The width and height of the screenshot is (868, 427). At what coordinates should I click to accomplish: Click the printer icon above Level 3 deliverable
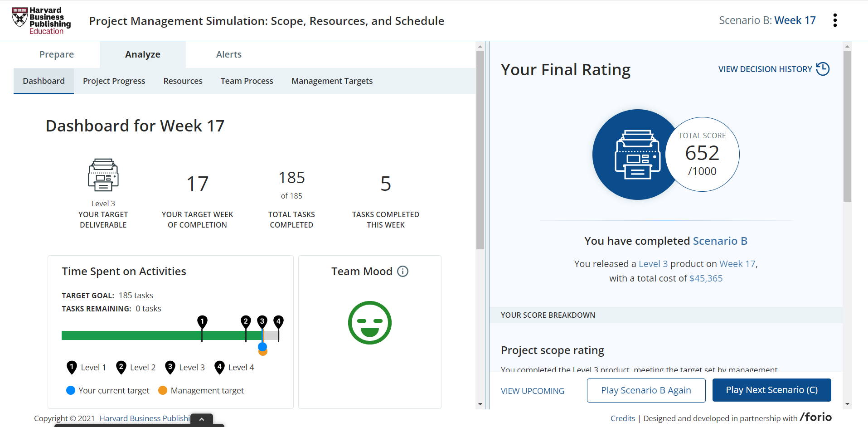103,175
